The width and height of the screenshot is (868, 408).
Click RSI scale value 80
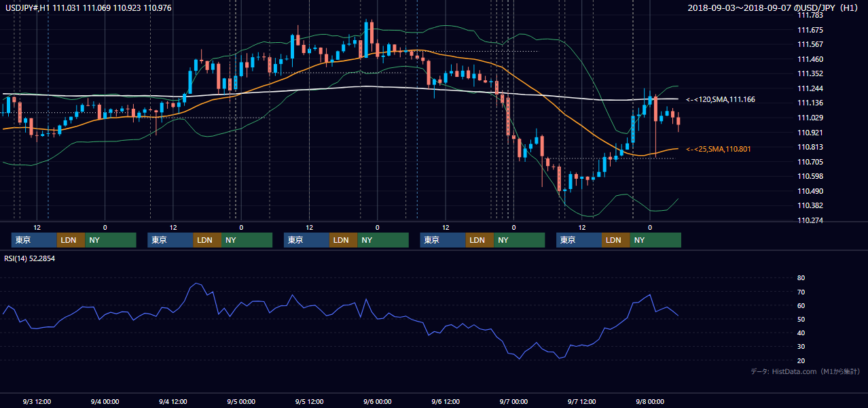801,278
